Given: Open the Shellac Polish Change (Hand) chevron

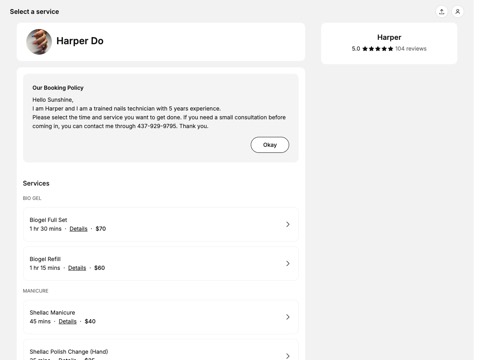Looking at the screenshot, I should pos(288,356).
